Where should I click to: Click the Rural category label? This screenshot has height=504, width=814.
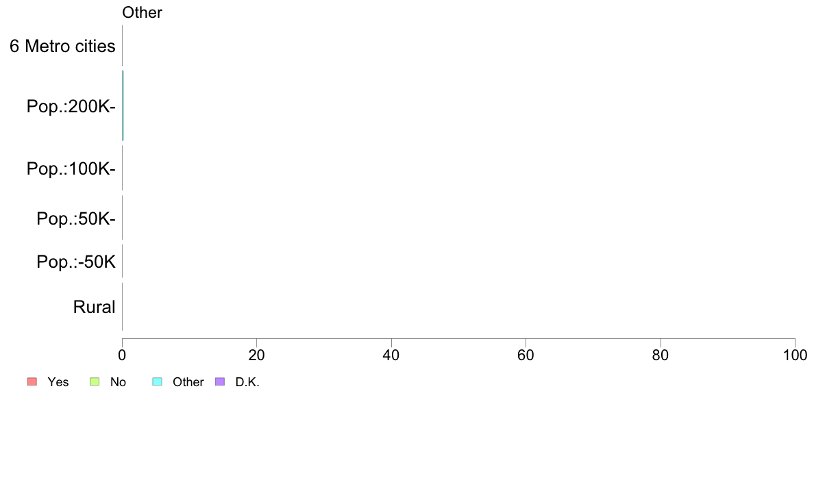[x=94, y=307]
